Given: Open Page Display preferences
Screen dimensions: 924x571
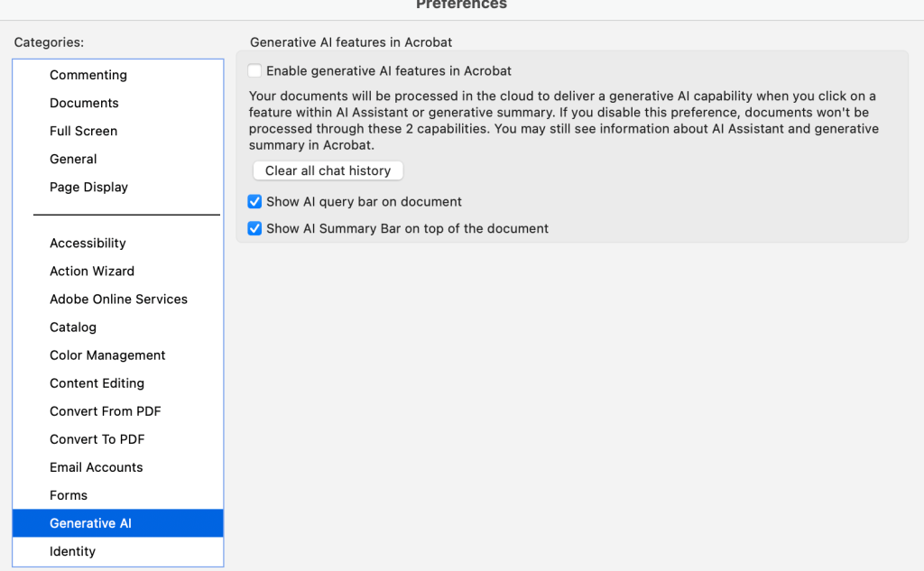Looking at the screenshot, I should [x=88, y=187].
